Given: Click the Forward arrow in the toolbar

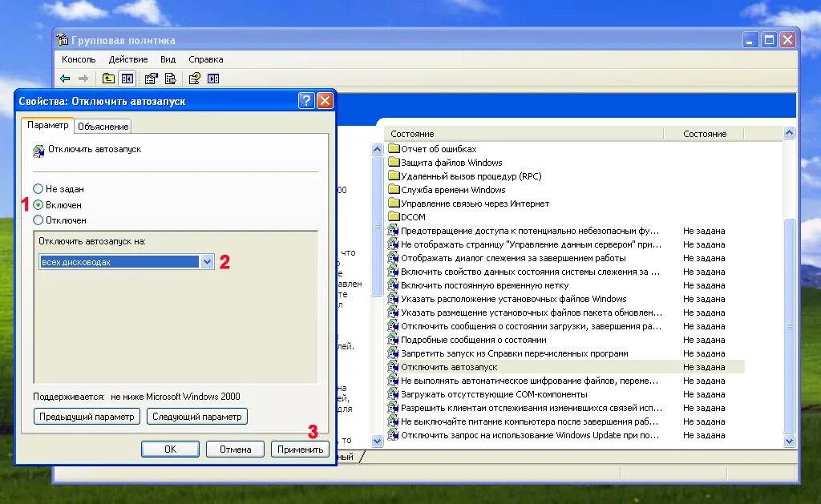Looking at the screenshot, I should pyautogui.click(x=83, y=79).
